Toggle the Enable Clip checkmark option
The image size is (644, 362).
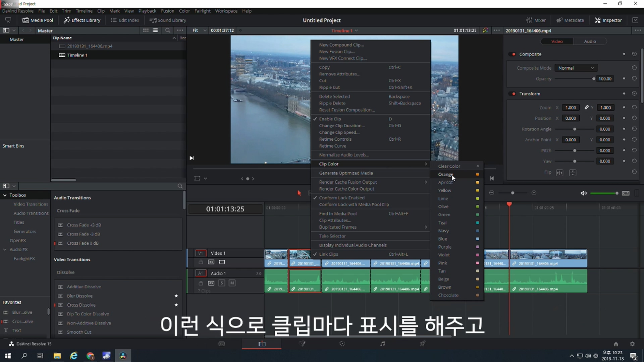click(x=330, y=119)
